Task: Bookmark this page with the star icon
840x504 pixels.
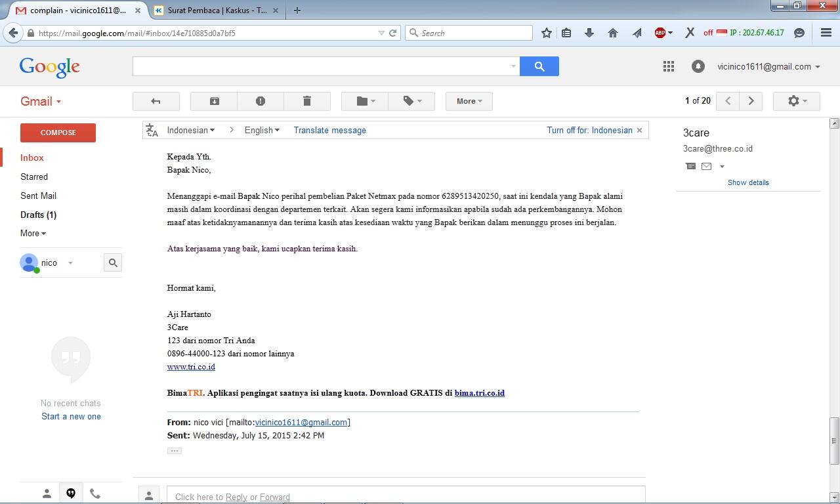Action: click(546, 33)
